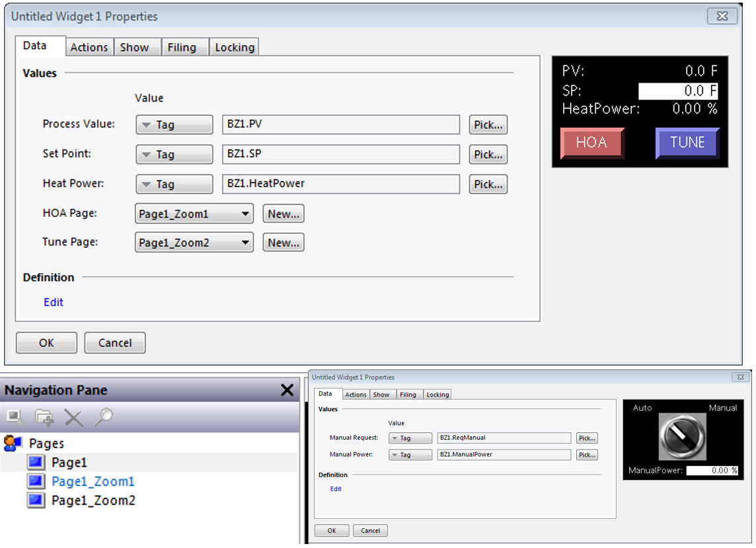Open the Set Point Tag type dropdown
Viewport: 756px width, 548px height.
pyautogui.click(x=174, y=155)
